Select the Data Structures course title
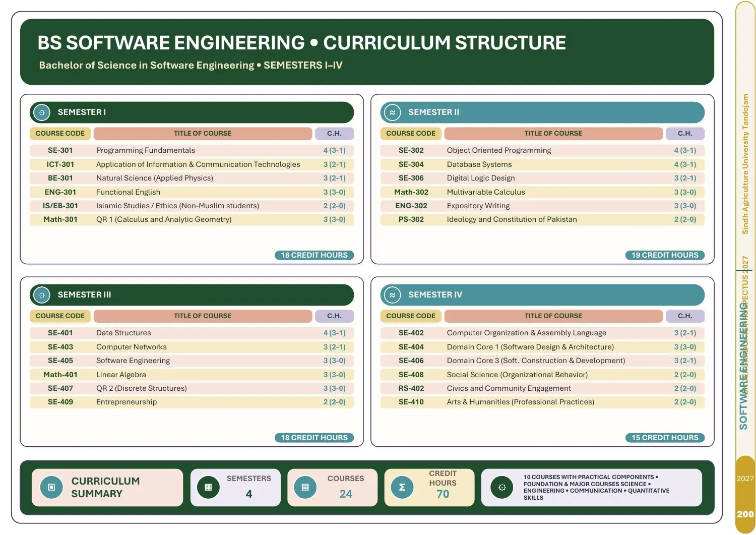The width and height of the screenshot is (756, 535). 123,333
